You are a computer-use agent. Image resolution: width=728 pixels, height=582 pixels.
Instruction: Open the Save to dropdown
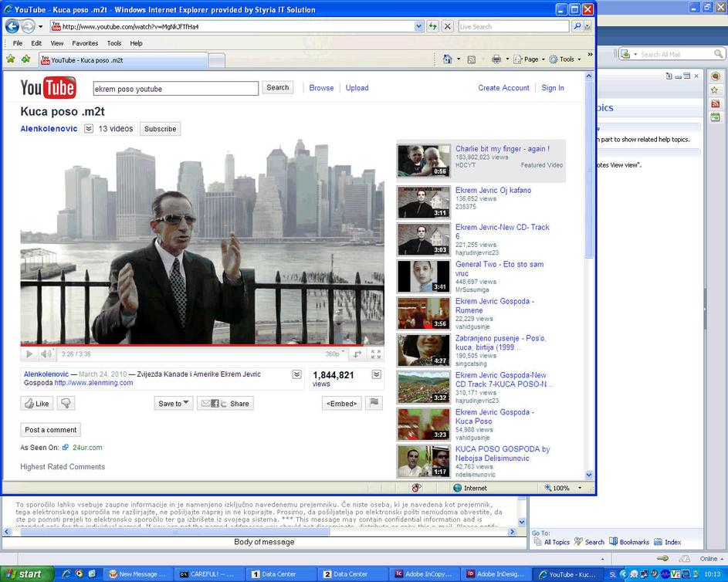click(x=174, y=403)
